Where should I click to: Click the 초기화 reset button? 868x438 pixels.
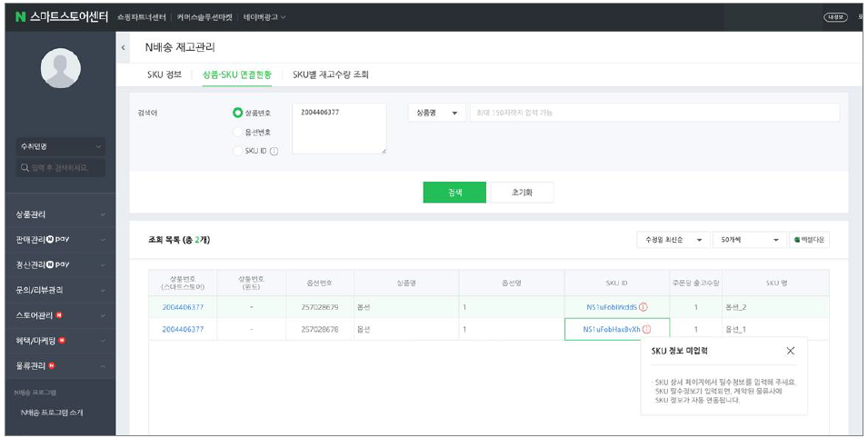point(522,193)
